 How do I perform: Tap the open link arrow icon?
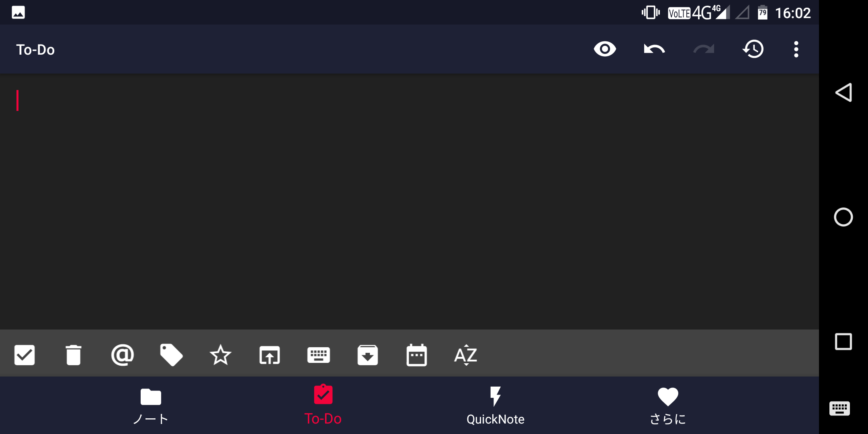269,355
